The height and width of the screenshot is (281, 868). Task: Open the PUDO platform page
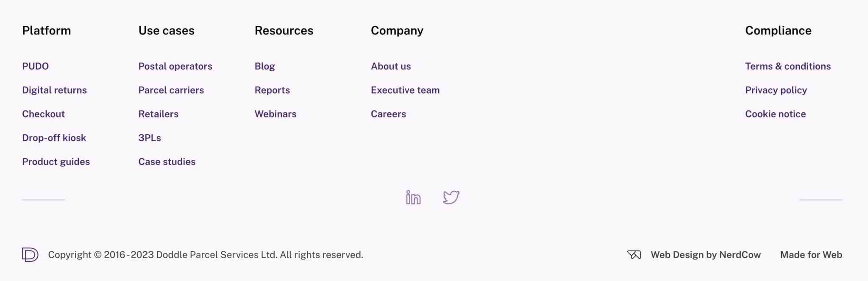point(36,66)
